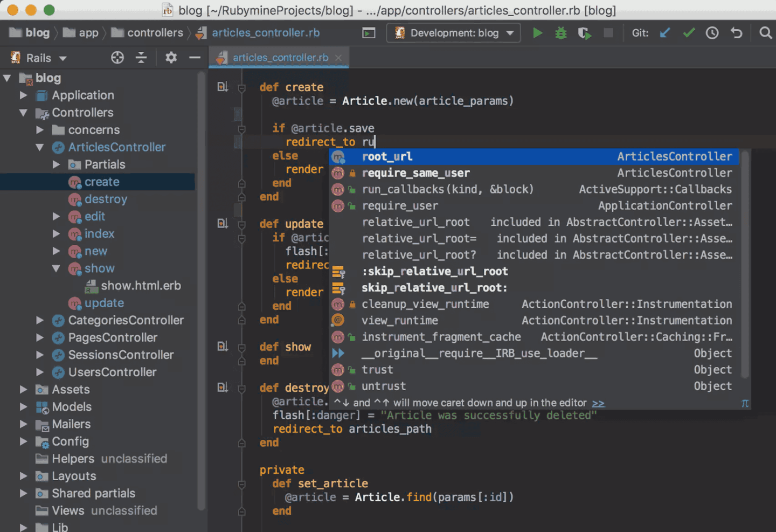Select require_same_user in the autocomplete list
776x532 pixels.
coord(415,172)
